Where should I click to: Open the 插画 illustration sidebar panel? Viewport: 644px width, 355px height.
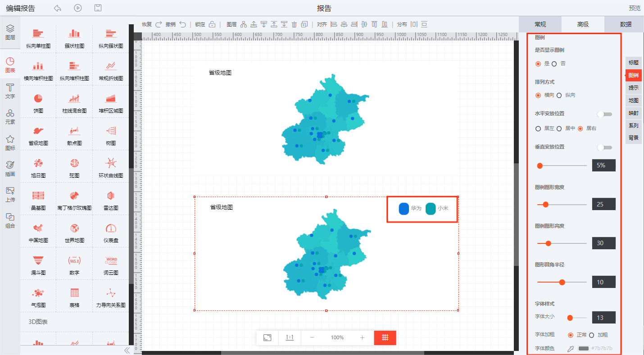coord(10,169)
